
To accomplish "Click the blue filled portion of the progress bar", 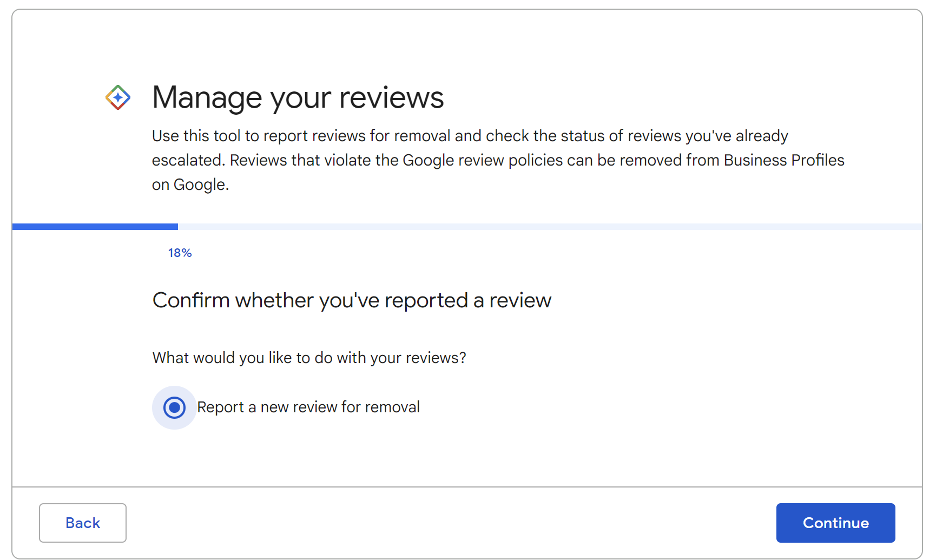I will pos(95,226).
